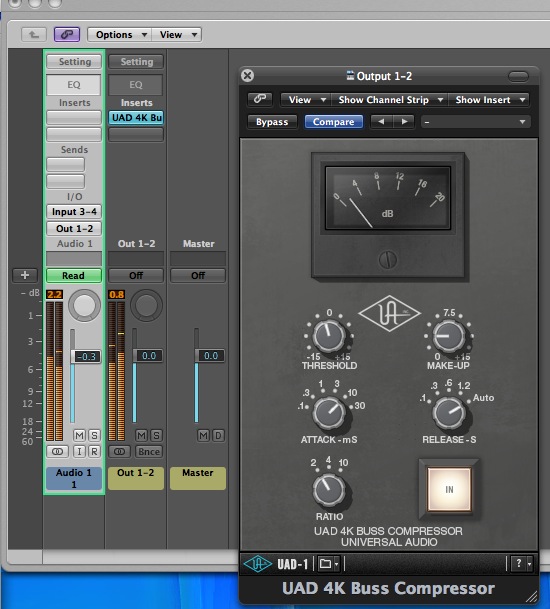550x609 pixels.
Task: Open help menu arrow beside question mark
Action: click(529, 564)
